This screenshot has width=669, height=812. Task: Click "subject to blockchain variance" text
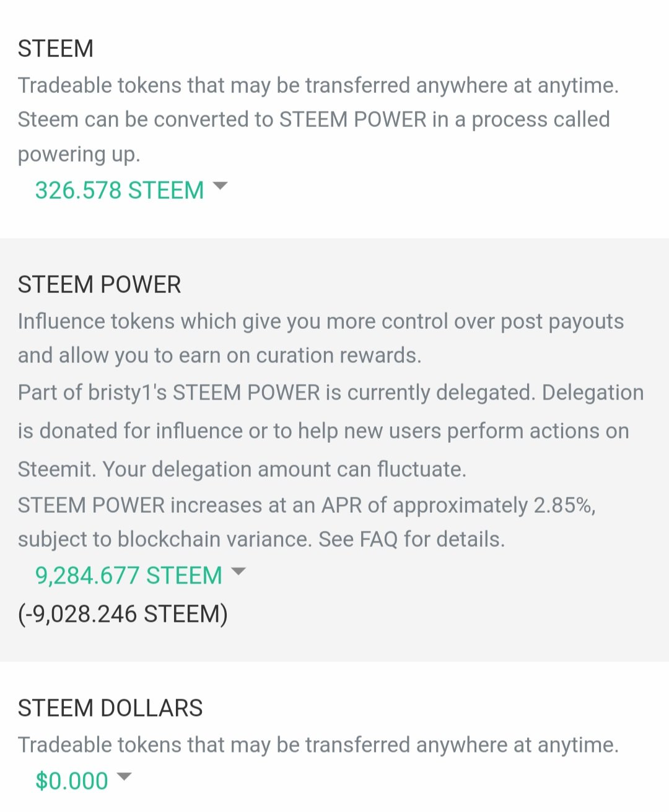[x=164, y=539]
